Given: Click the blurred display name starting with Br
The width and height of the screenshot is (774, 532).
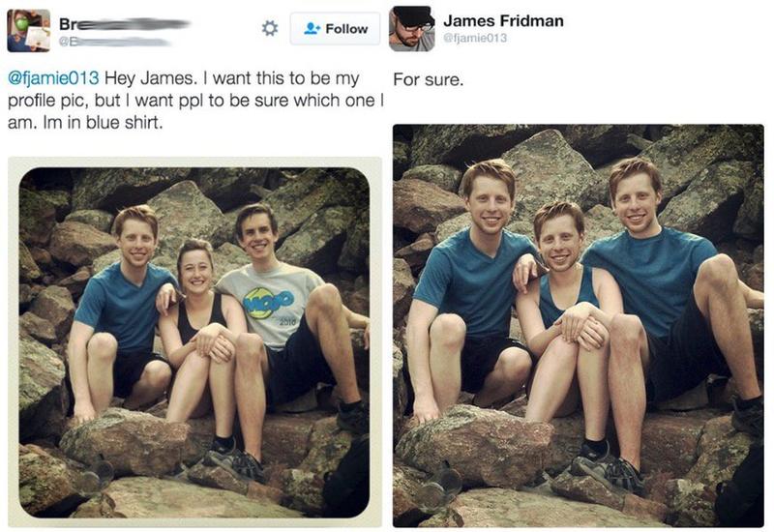Looking at the screenshot, I should pos(124,23).
